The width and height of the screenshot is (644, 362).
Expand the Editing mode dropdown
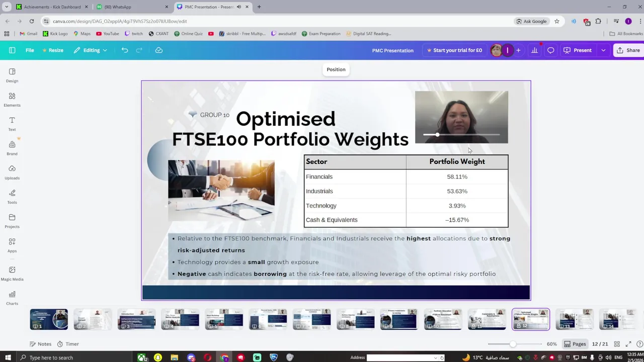pos(91,50)
